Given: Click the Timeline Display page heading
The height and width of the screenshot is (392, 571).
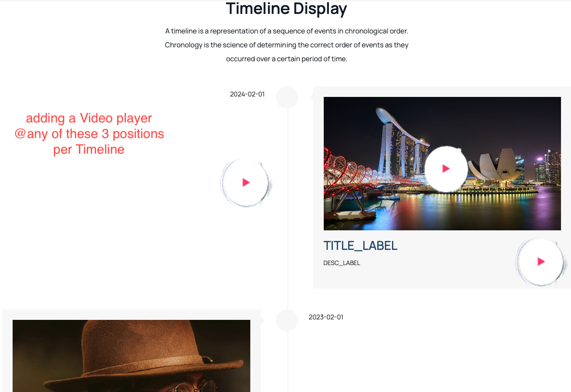Looking at the screenshot, I should [x=286, y=8].
